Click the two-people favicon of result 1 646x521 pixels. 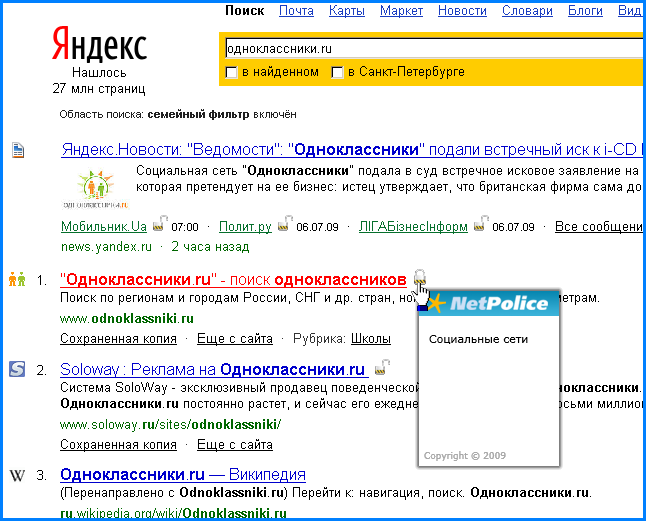17,279
